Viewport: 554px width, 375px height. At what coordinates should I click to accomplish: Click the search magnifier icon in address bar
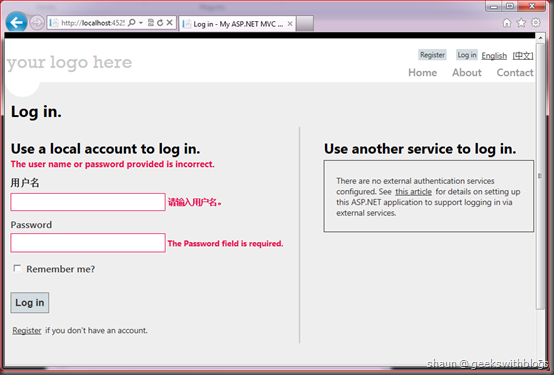click(131, 23)
